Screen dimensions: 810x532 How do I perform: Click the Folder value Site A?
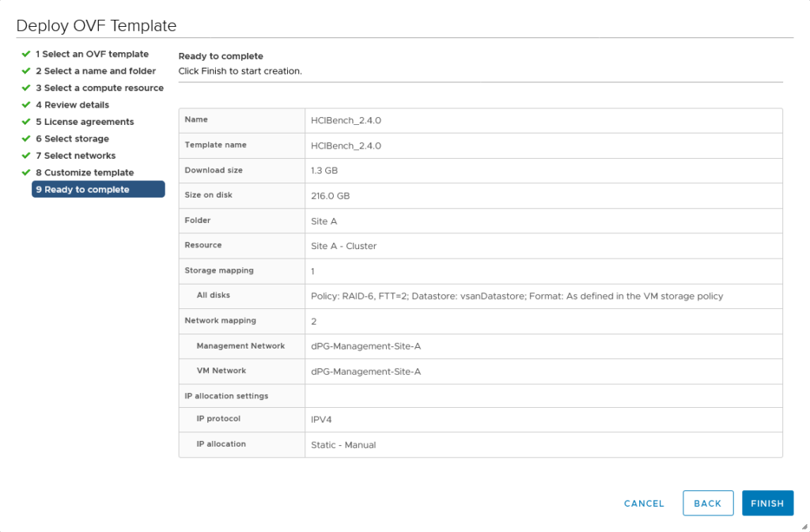(324, 221)
